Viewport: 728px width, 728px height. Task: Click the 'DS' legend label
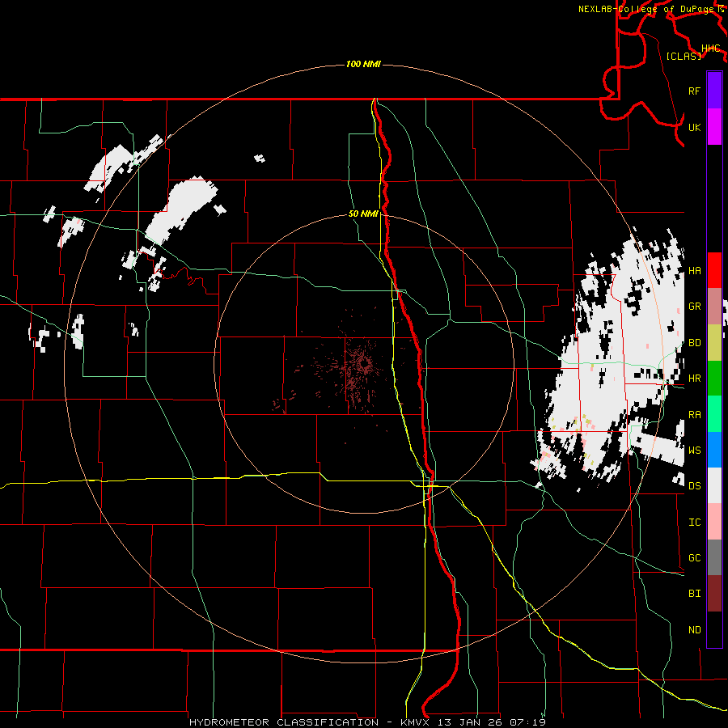(694, 486)
